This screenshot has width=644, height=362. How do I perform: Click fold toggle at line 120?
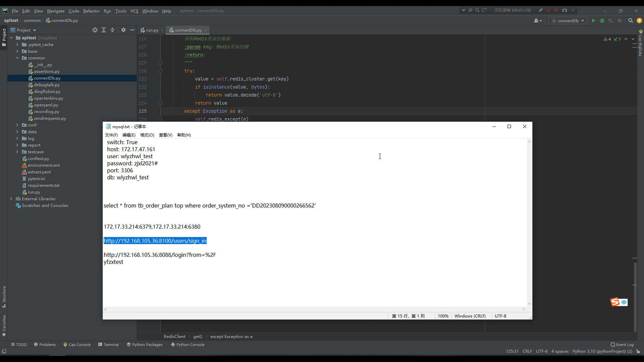tap(160, 71)
